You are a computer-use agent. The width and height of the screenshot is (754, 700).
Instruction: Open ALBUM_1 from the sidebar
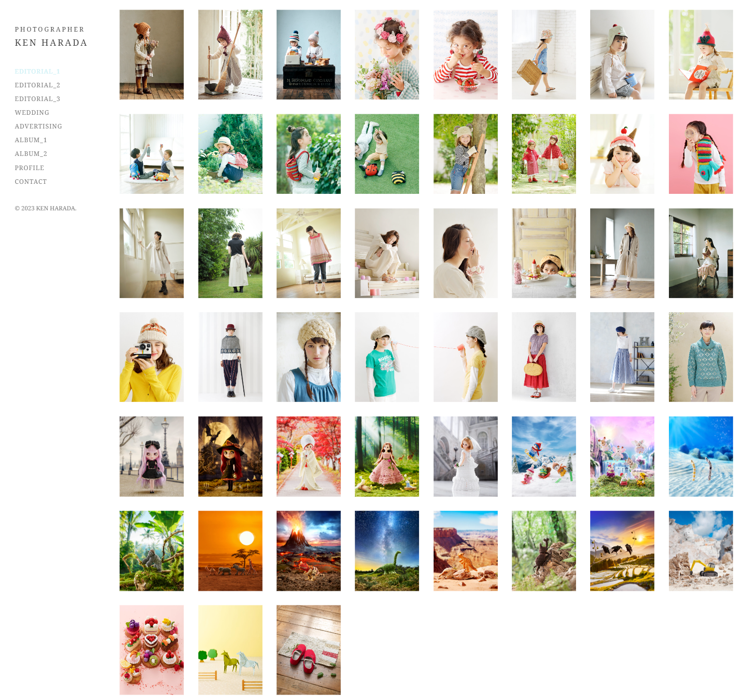coord(31,140)
